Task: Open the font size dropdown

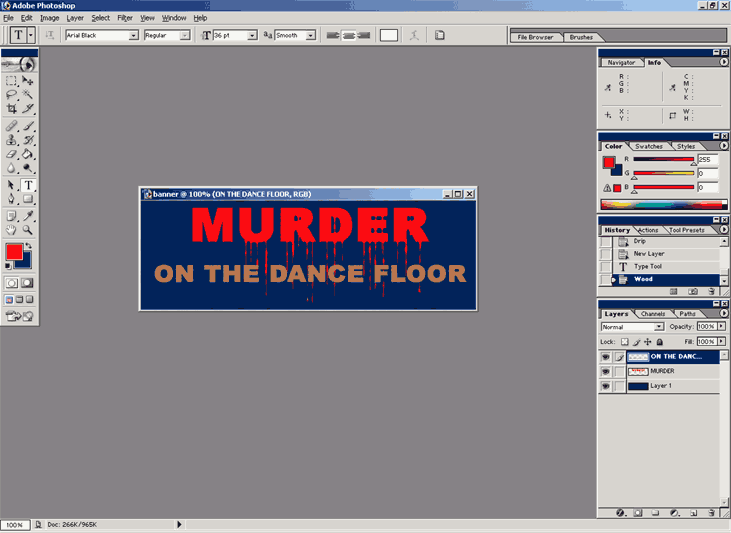Action: pyautogui.click(x=252, y=35)
